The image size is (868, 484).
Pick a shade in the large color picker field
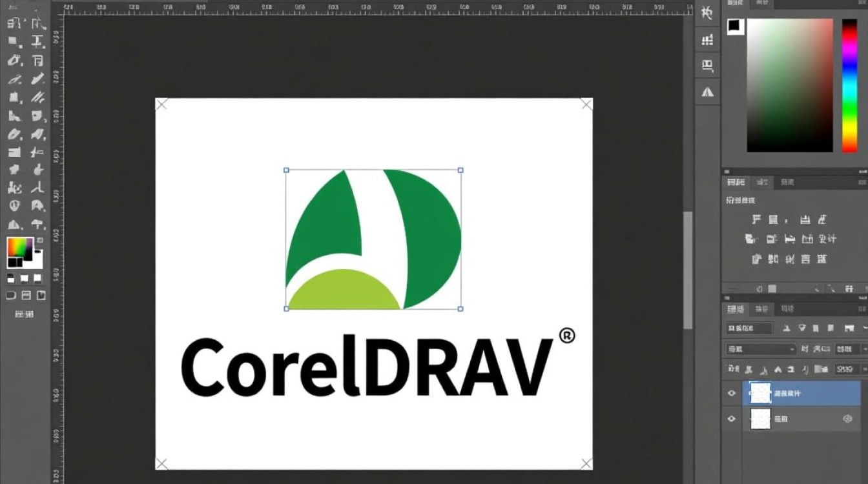point(790,85)
